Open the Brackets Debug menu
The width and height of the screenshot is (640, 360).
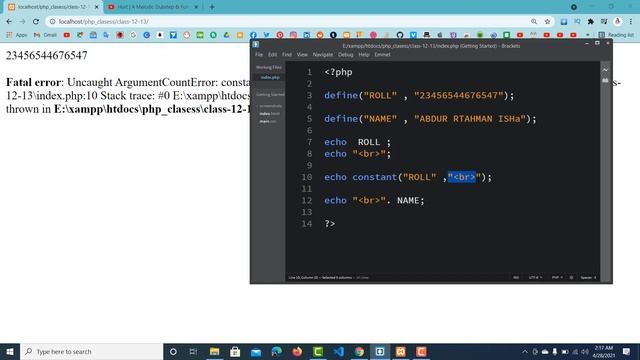[345, 55]
